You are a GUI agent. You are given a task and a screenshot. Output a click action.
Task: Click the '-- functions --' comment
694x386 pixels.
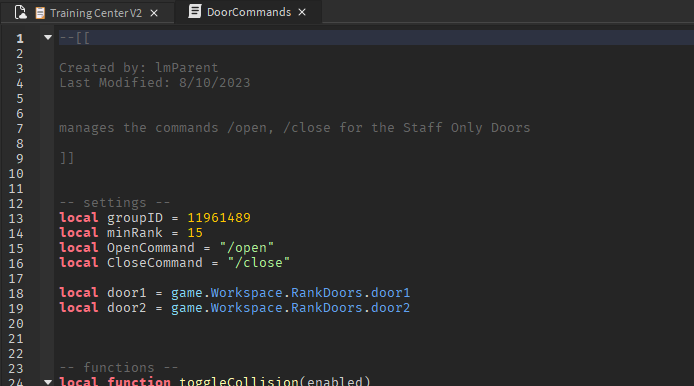click(x=119, y=367)
